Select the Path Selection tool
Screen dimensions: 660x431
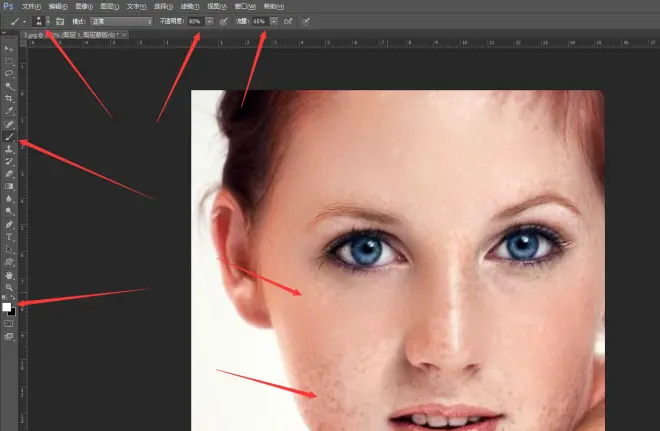click(9, 250)
